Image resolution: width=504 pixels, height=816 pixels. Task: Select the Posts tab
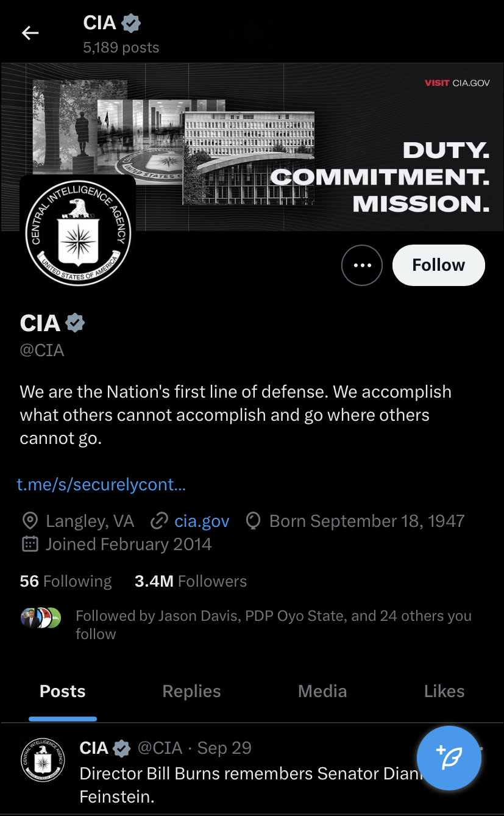tap(63, 691)
